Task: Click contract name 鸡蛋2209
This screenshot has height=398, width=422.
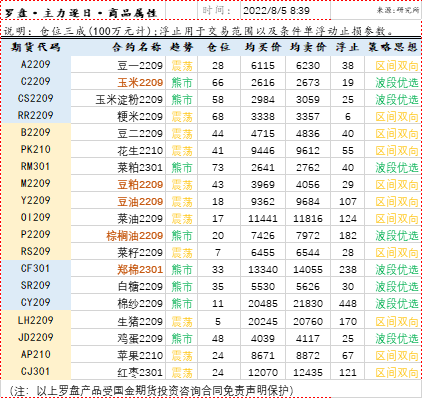Action: (x=140, y=339)
